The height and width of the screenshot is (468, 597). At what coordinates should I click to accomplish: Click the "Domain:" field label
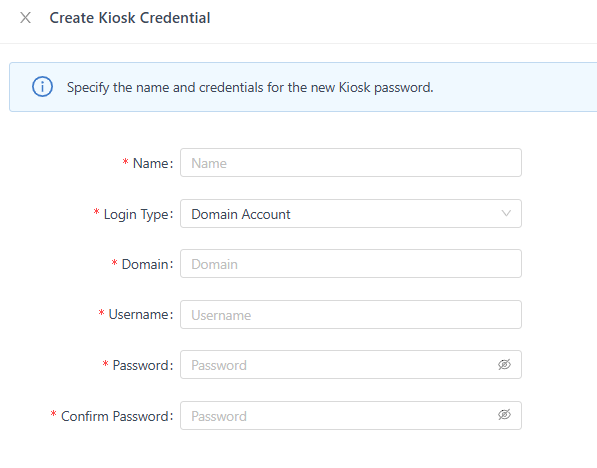147,264
